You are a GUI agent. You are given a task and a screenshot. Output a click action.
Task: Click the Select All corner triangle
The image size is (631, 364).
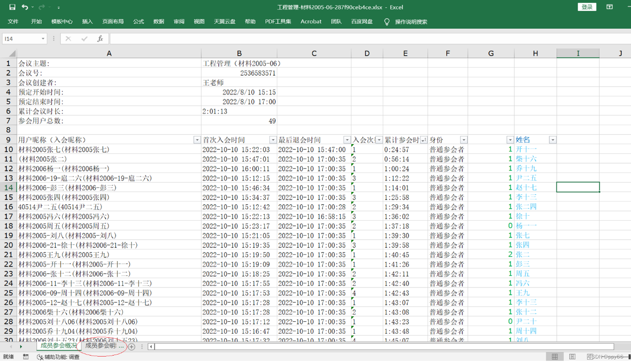12,54
